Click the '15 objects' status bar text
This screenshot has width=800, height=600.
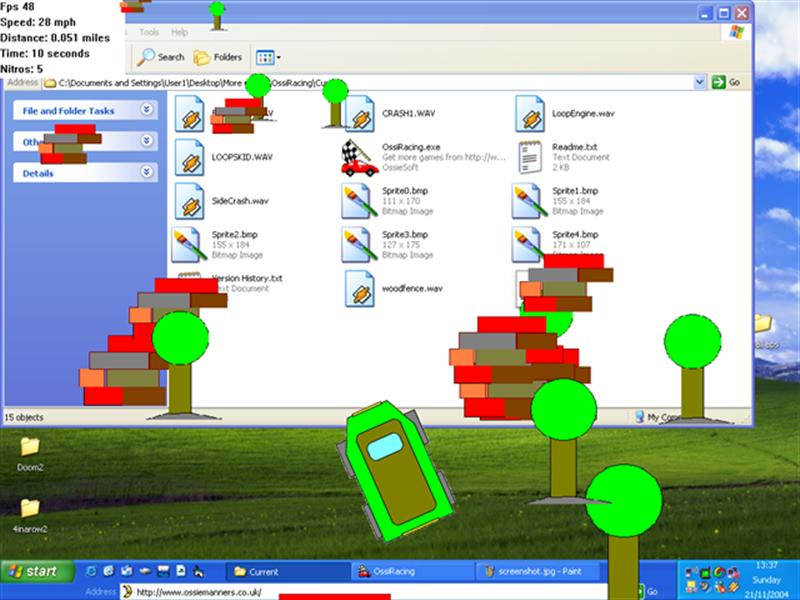(x=24, y=417)
